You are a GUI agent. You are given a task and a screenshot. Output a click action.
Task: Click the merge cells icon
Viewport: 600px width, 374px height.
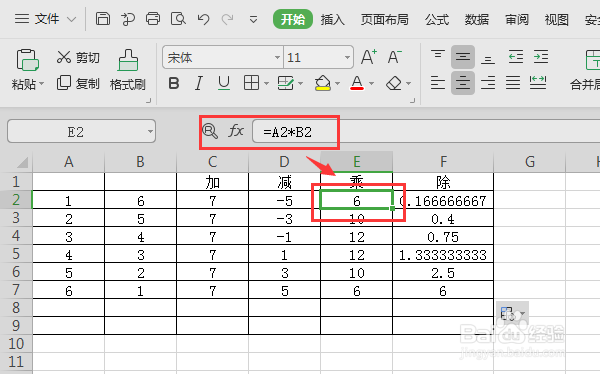pos(592,60)
